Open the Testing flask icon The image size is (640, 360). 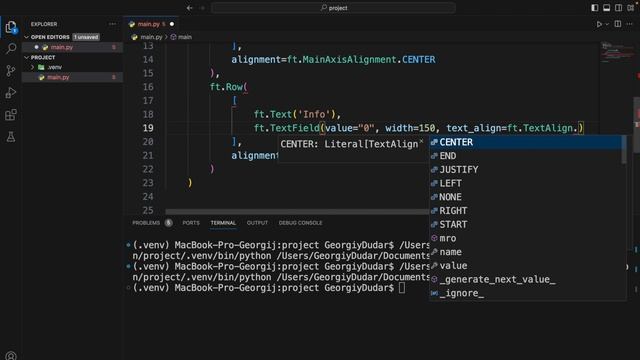(11, 137)
